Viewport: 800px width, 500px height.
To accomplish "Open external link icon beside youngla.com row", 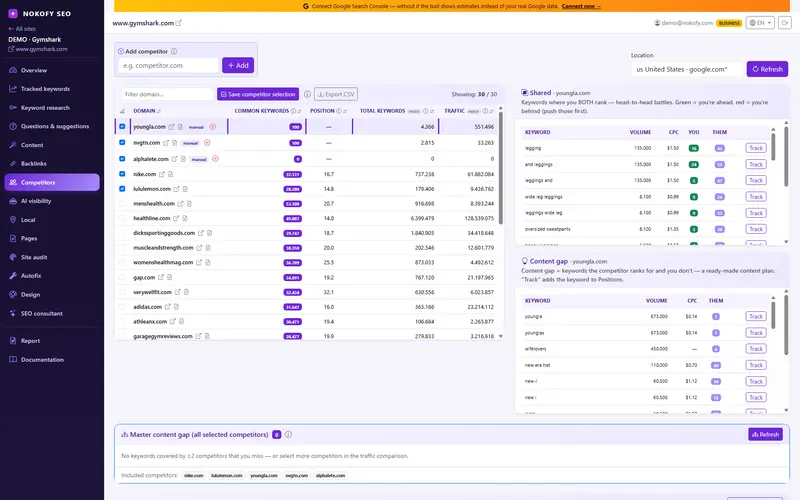I will point(171,127).
